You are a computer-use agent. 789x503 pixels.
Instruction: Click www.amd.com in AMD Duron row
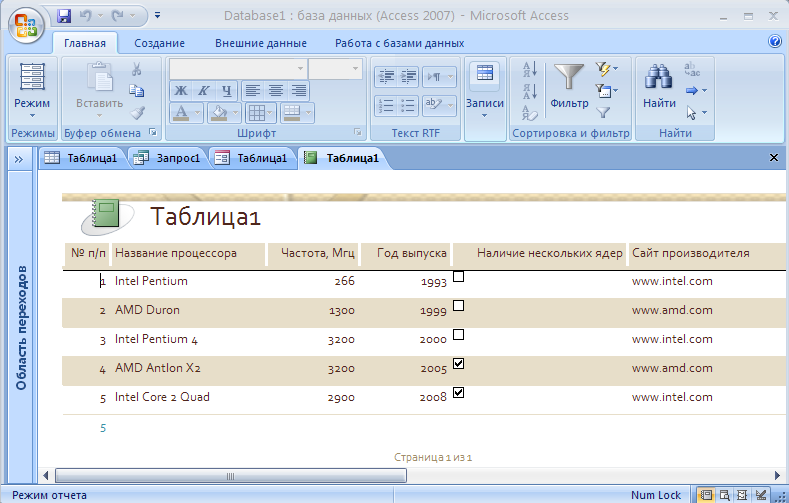point(672,310)
